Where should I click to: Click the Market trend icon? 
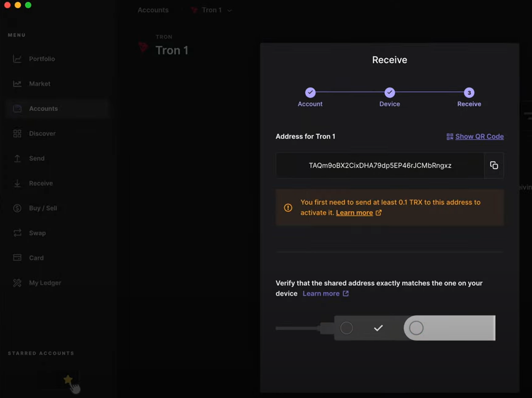coord(17,84)
